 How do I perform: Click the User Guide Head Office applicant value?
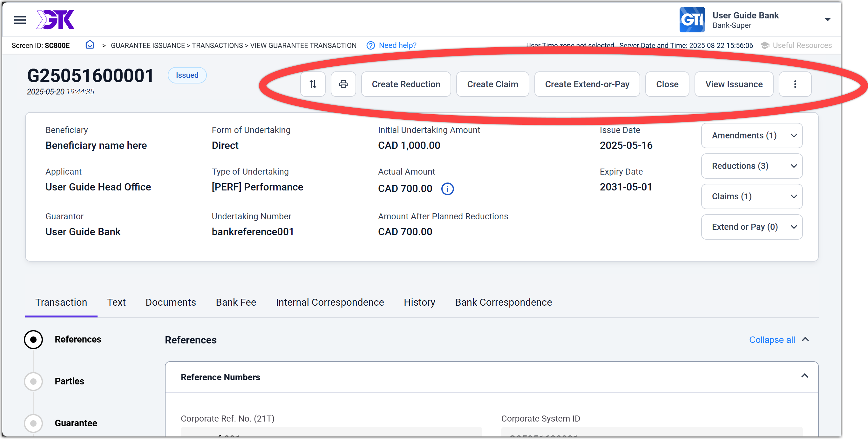tap(98, 187)
